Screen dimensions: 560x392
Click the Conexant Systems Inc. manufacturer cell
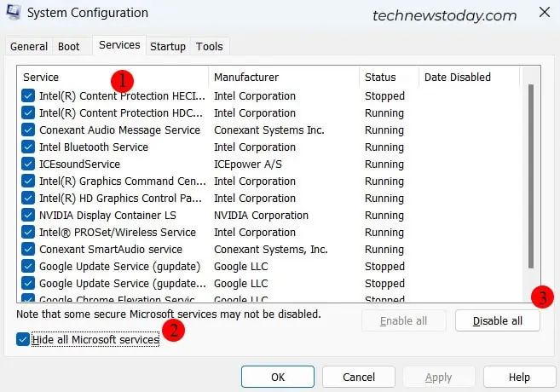click(269, 130)
